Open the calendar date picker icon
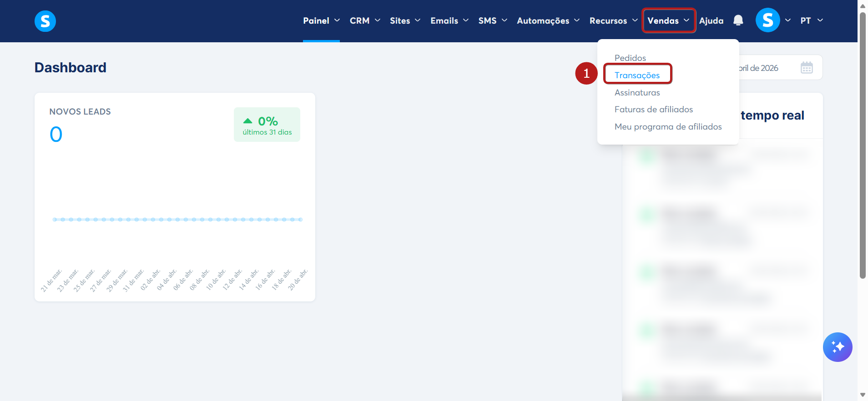The width and height of the screenshot is (868, 401). [807, 68]
